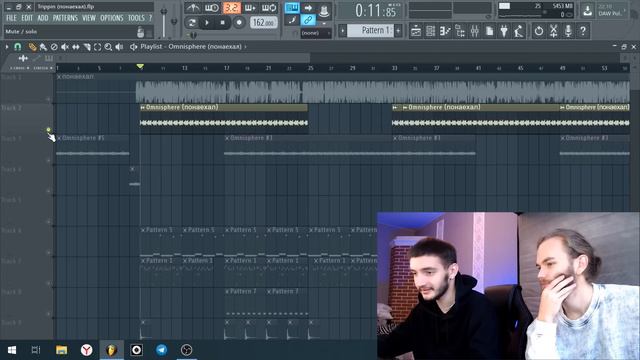Image resolution: width=640 pixels, height=360 pixels.
Task: Open the TOOLS menu
Action: click(136, 18)
